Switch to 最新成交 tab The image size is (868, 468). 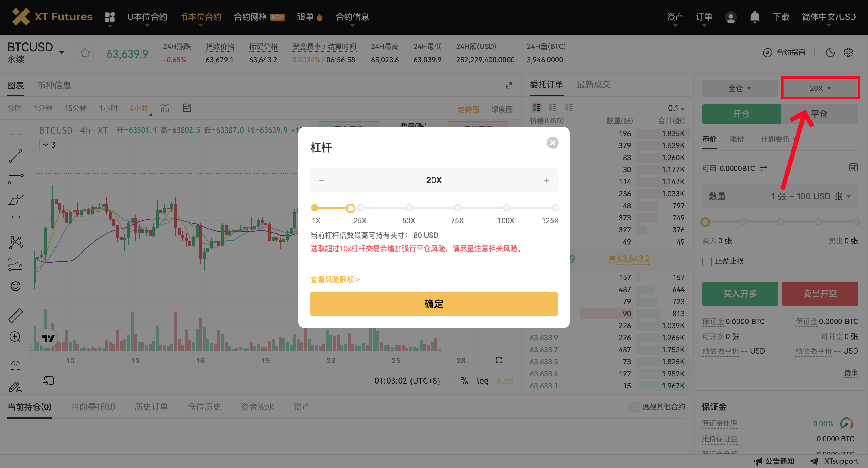point(593,85)
